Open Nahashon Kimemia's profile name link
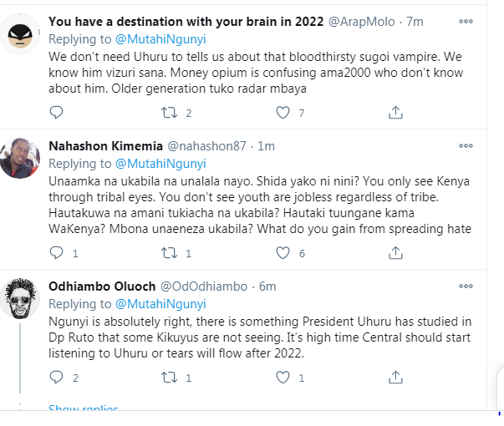This screenshot has height=426, width=504. click(x=100, y=146)
